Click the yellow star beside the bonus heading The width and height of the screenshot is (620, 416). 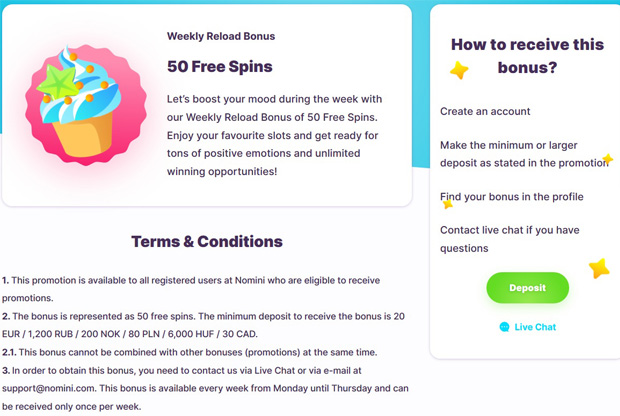pos(459,70)
